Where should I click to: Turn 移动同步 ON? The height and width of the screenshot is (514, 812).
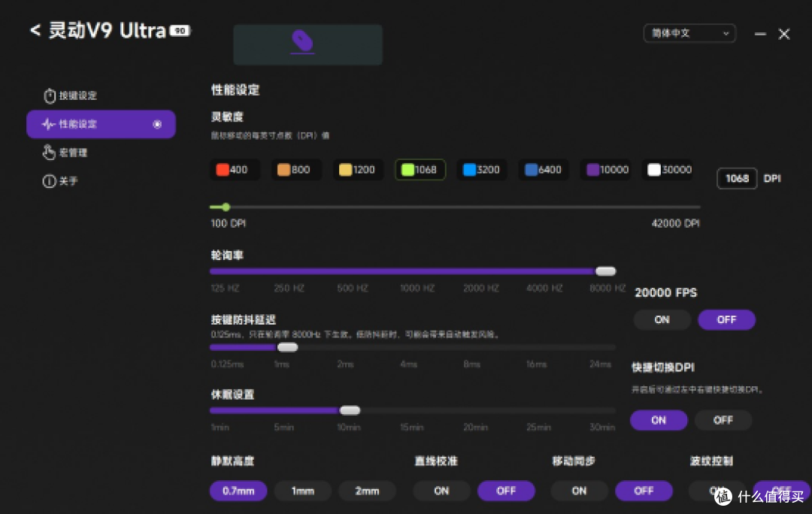tap(579, 491)
